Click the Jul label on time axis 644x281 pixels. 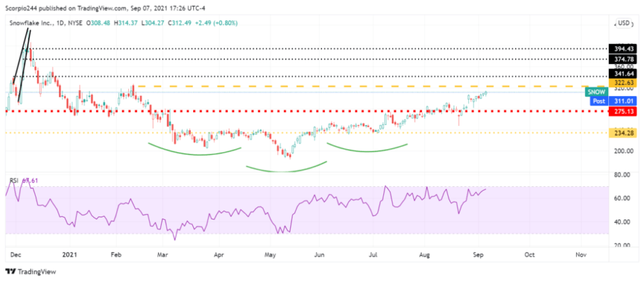(x=373, y=255)
